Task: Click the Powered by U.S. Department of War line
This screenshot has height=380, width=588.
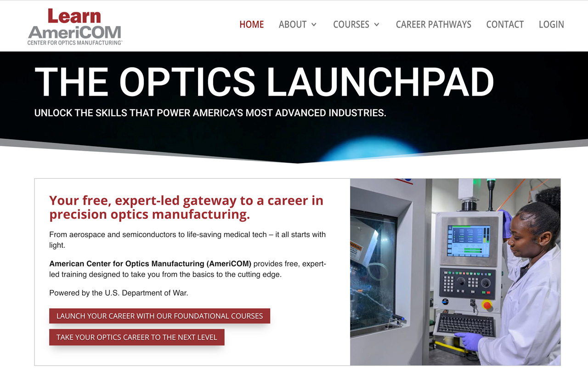Action: (x=119, y=293)
